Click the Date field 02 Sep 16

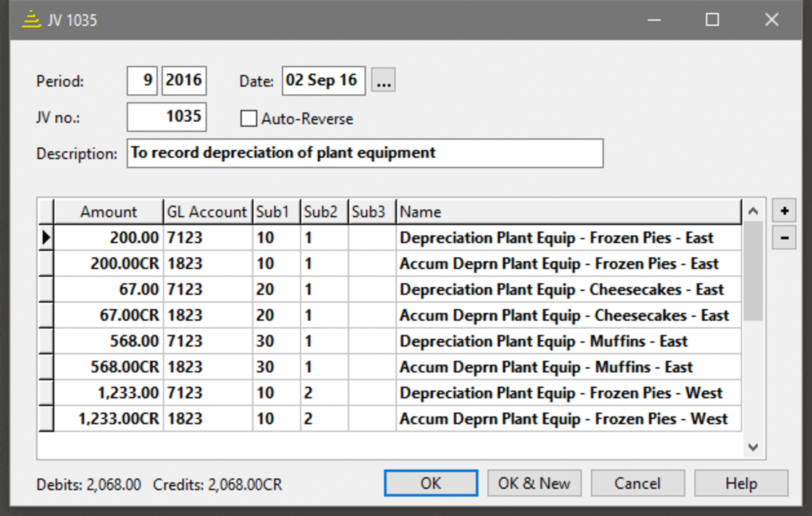click(323, 81)
